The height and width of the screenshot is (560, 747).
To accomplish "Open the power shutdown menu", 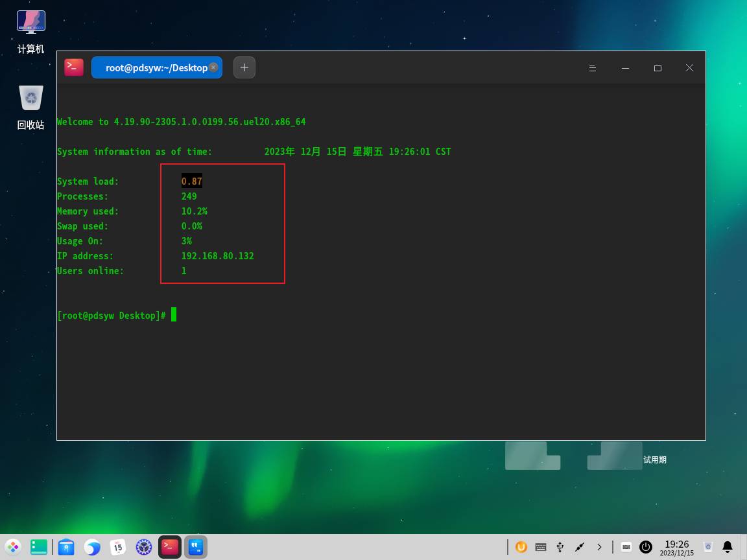I will [646, 547].
